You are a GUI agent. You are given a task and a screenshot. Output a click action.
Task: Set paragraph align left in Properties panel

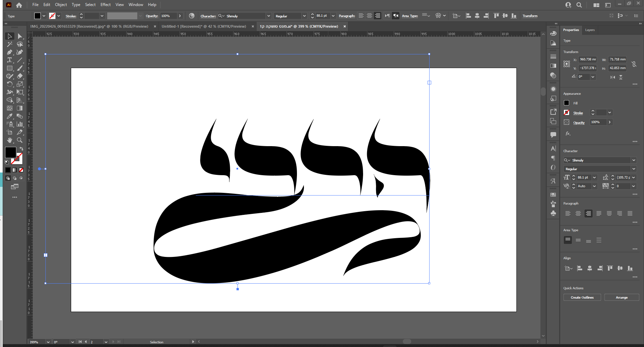[568, 214]
